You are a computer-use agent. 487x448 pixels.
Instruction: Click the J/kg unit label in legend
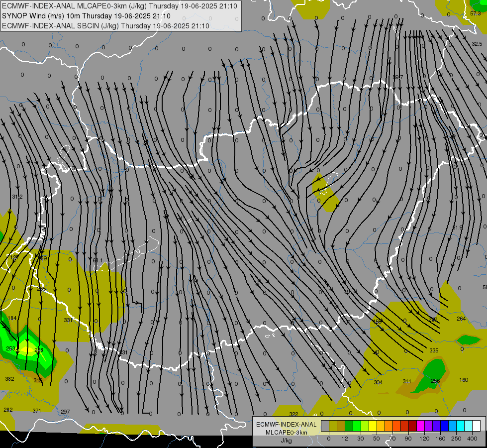pyautogui.click(x=286, y=440)
